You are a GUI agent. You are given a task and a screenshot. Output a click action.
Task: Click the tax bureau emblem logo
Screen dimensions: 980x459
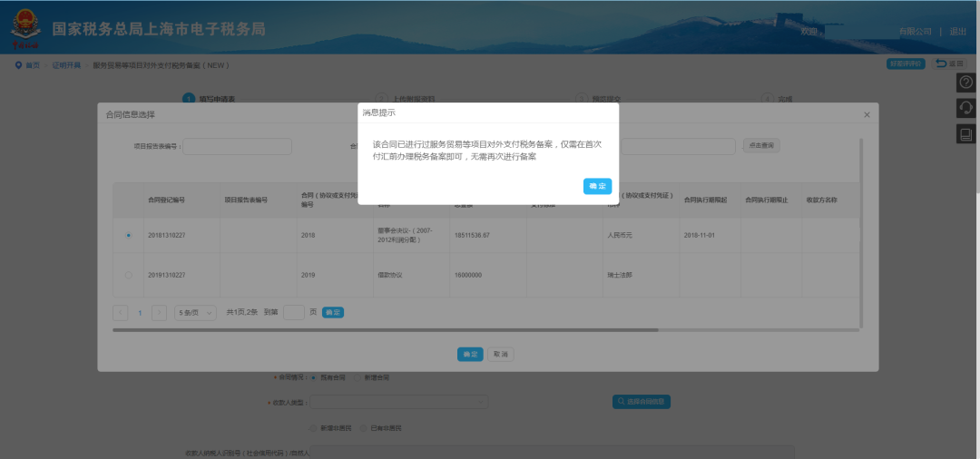[25, 29]
